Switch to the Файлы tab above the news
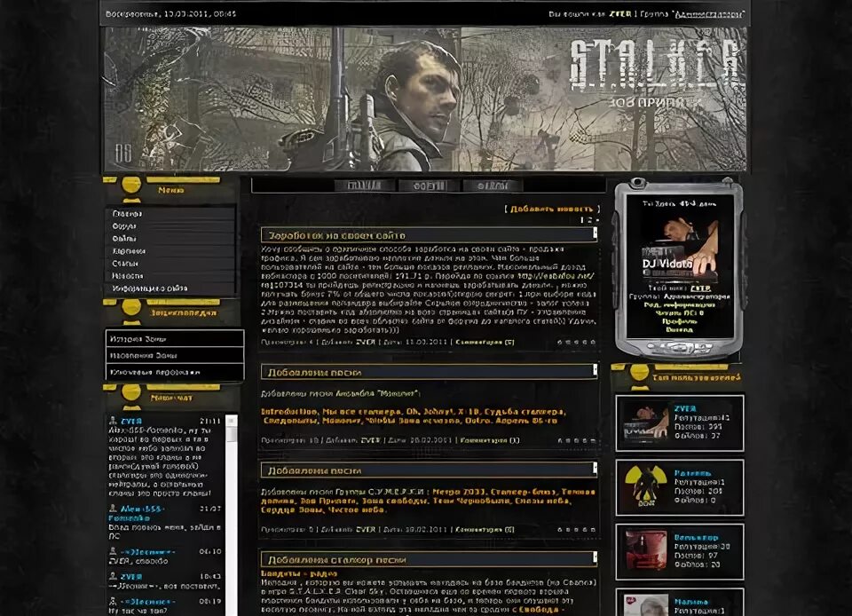This screenshot has height=616, width=852. coord(493,186)
